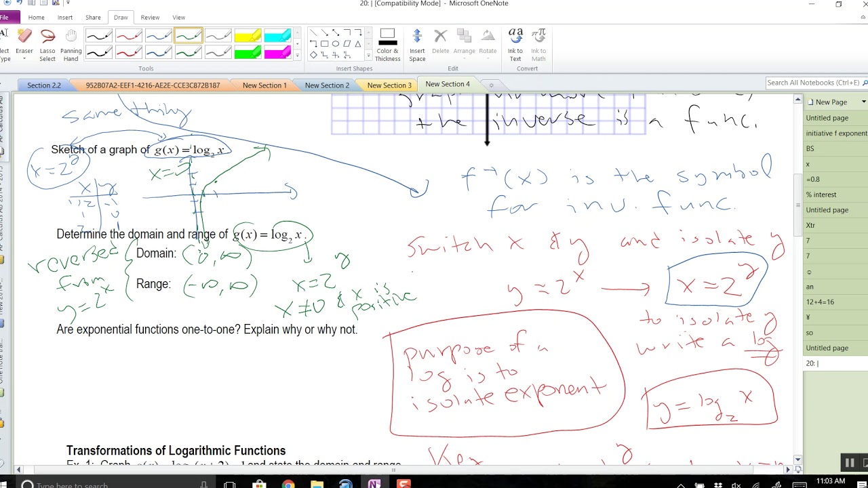Select the magenta highlighter
Viewport: 868px width, 488px height.
point(277,52)
